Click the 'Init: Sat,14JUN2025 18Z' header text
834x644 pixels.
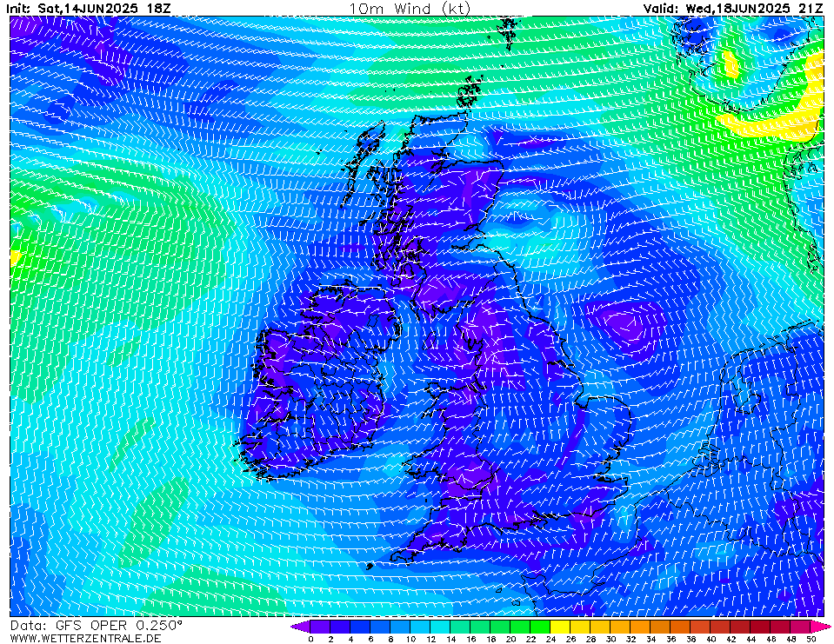[x=89, y=9]
